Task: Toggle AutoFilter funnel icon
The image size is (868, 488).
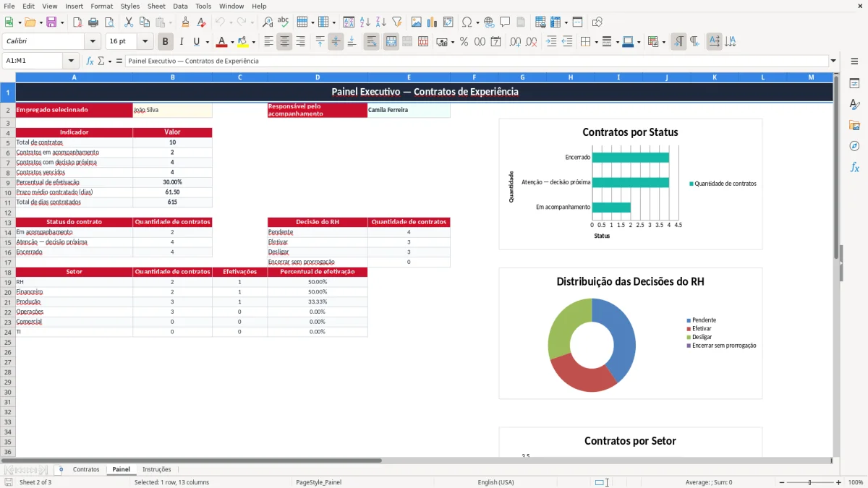Action: click(x=396, y=22)
